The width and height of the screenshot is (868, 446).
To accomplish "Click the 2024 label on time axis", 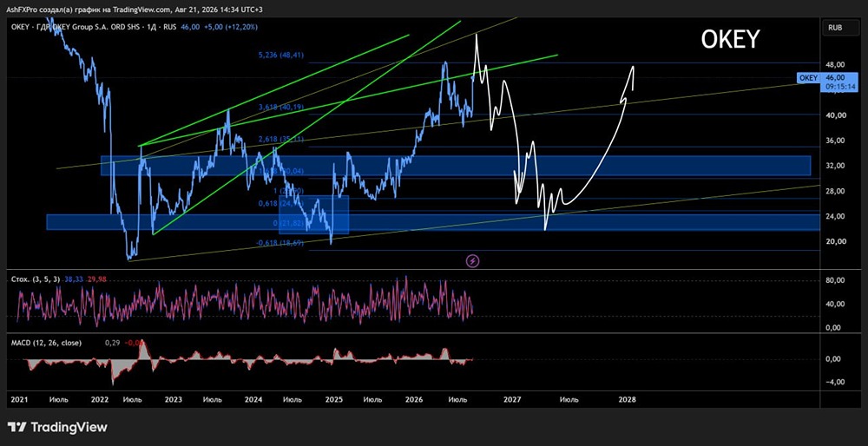I will click(253, 399).
